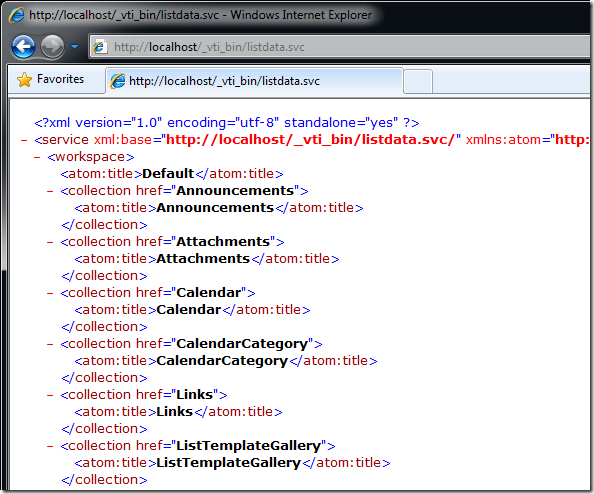Collapse the service root node
This screenshot has height=494, width=594.
point(24,141)
